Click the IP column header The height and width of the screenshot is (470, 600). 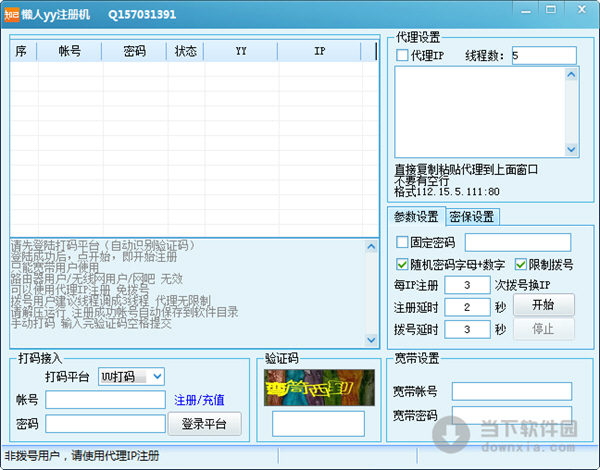tap(319, 50)
